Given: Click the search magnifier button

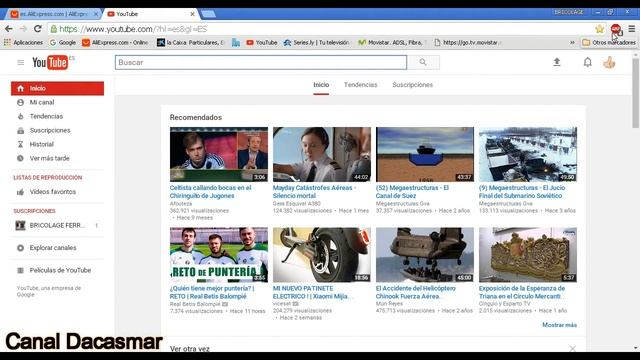Looking at the screenshot, I should [x=423, y=62].
